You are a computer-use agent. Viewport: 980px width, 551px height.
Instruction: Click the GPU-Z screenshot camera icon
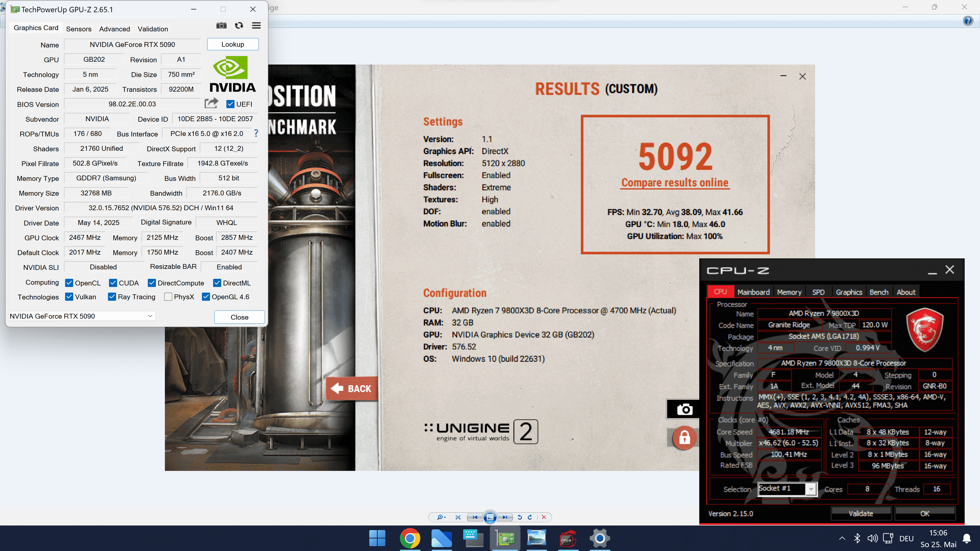tap(221, 26)
